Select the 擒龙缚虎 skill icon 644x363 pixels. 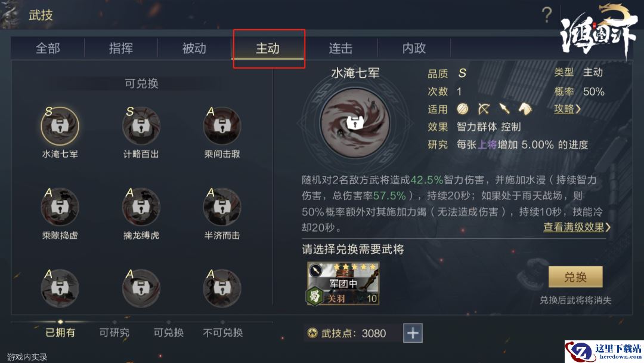point(141,207)
